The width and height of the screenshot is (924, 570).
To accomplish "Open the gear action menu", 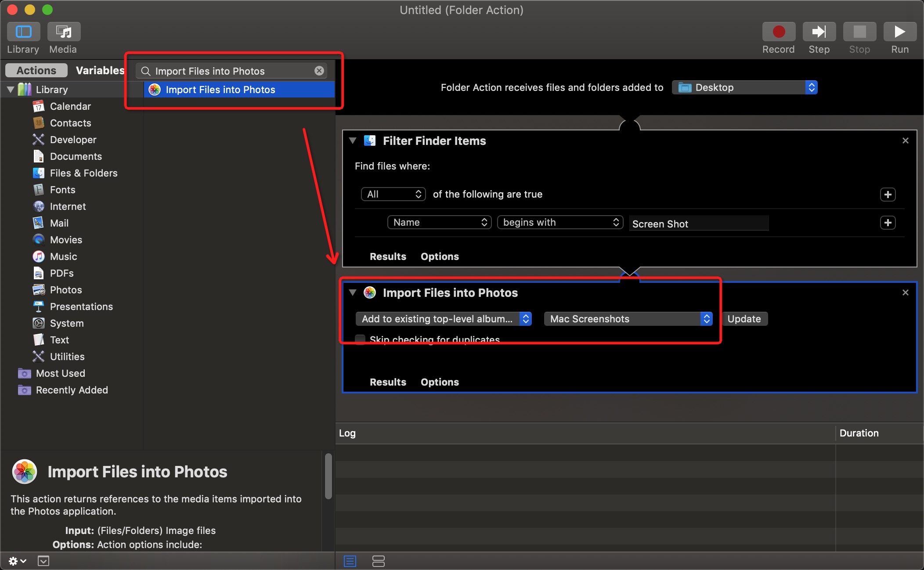I will coord(17,561).
